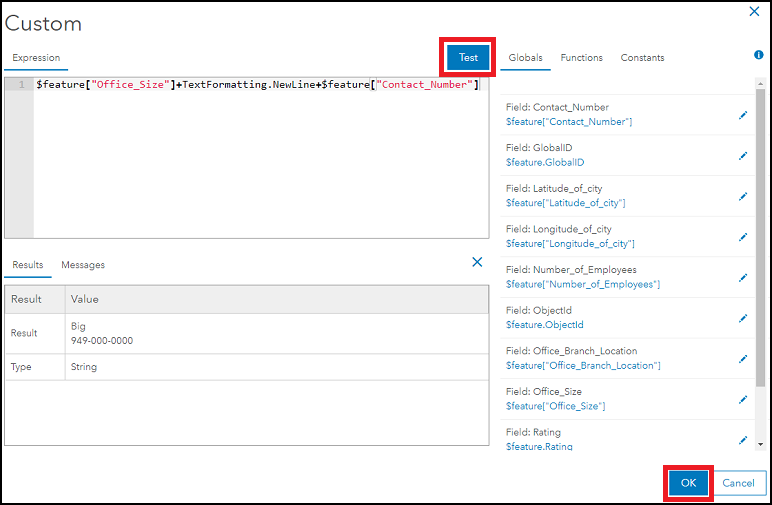The image size is (772, 505).
Task: Click the pencil icon for Number_of_Employees field
Action: pos(743,278)
